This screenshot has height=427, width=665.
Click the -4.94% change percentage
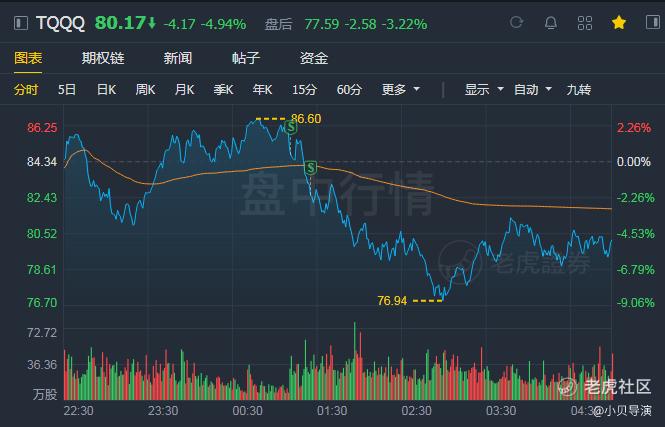[x=223, y=24]
